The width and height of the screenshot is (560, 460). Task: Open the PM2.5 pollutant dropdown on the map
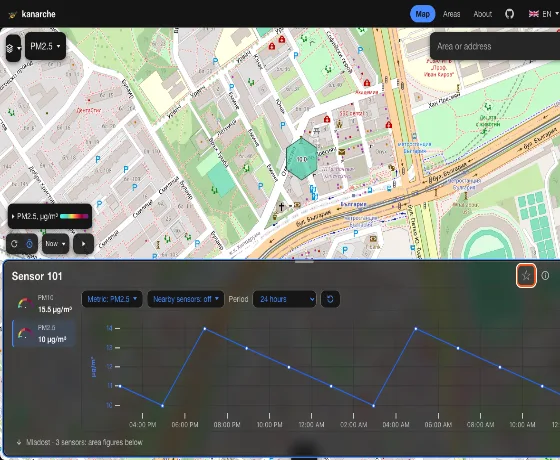[45, 46]
